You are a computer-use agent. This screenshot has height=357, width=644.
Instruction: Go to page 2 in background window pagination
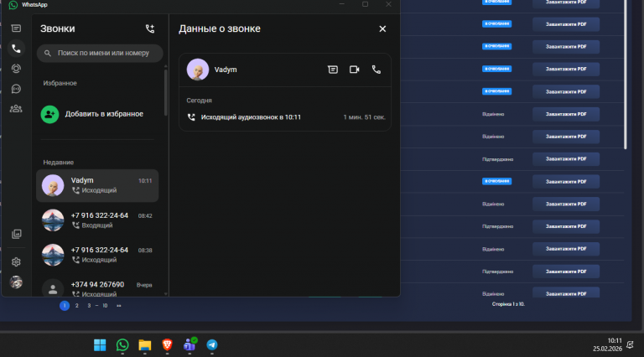77,306
